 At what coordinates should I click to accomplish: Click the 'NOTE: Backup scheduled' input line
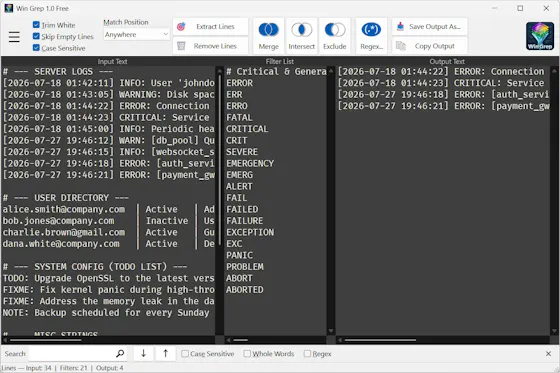click(x=106, y=313)
